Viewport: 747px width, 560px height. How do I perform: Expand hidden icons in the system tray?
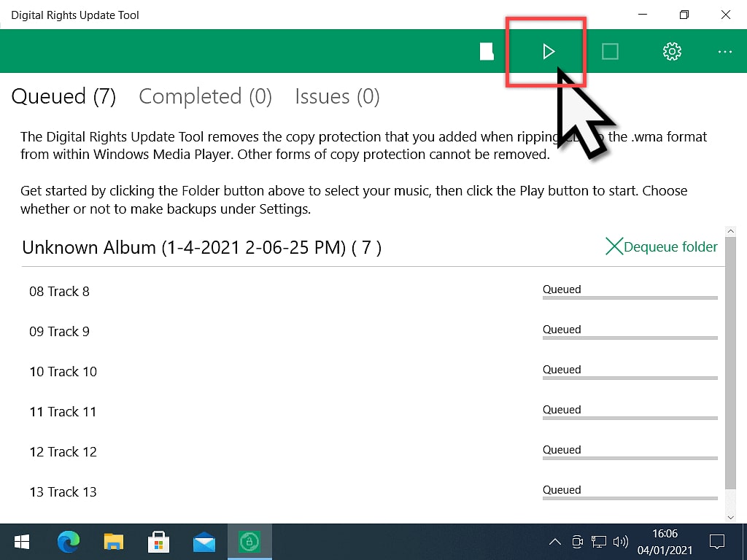click(554, 541)
